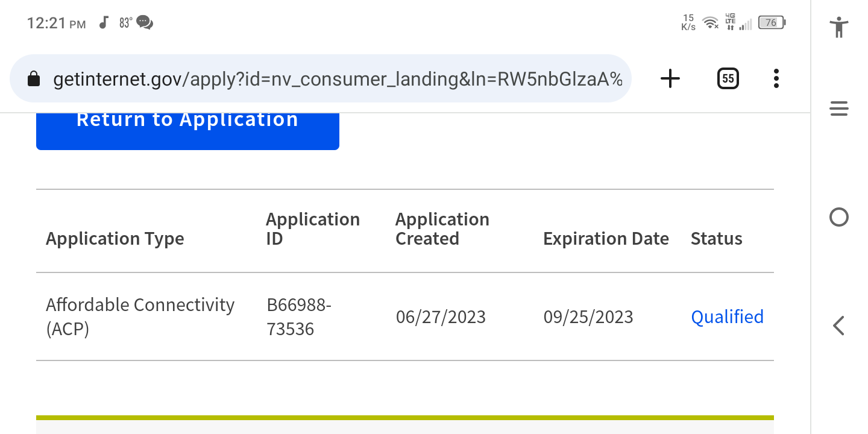Tap the recent apps three-line navigation icon
868x434 pixels.
(x=839, y=109)
